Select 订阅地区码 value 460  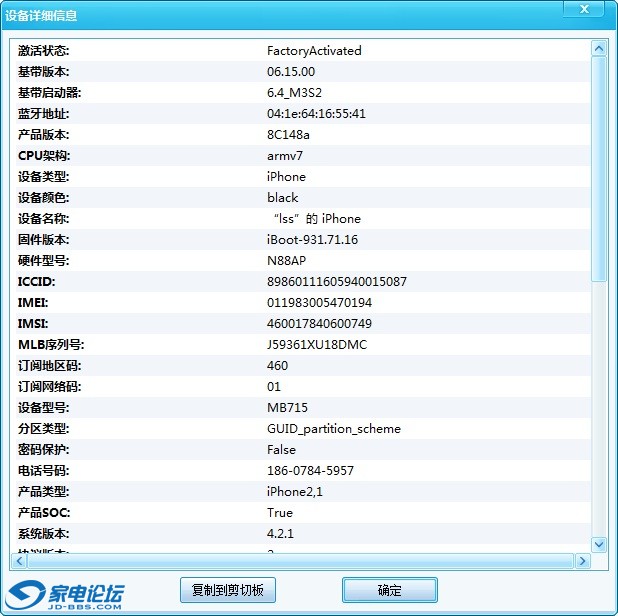click(277, 366)
